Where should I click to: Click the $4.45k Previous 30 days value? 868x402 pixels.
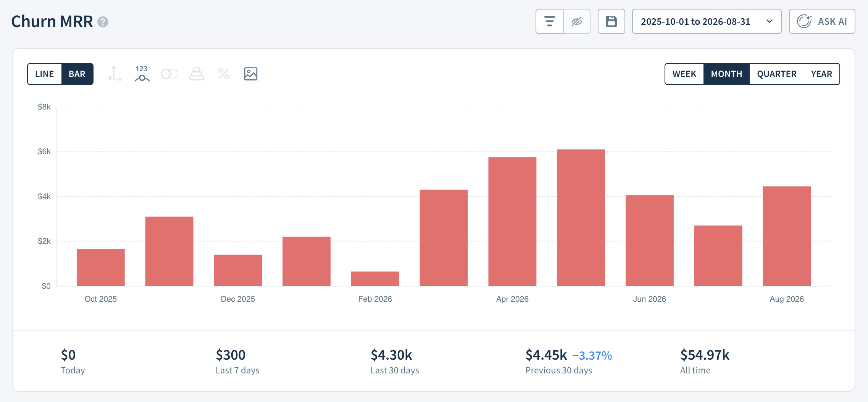(546, 355)
